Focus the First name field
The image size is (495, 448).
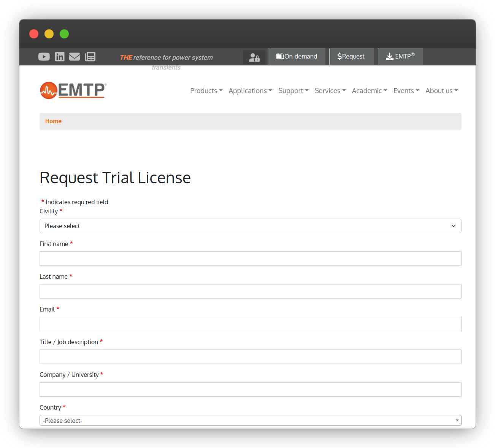tap(251, 259)
